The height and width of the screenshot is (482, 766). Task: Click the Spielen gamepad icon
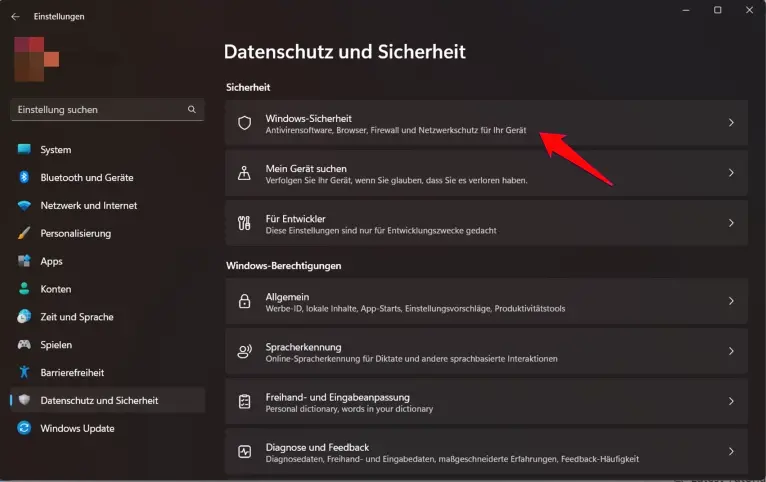coord(24,344)
